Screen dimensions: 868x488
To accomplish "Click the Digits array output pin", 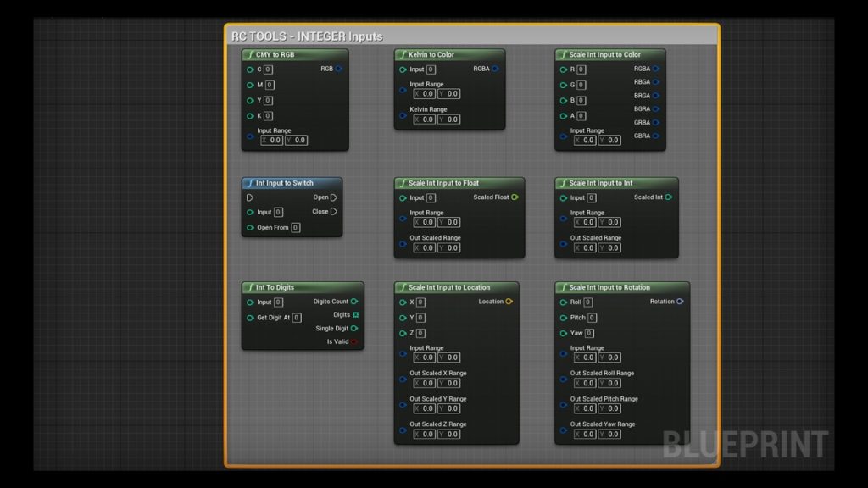I will 355,315.
